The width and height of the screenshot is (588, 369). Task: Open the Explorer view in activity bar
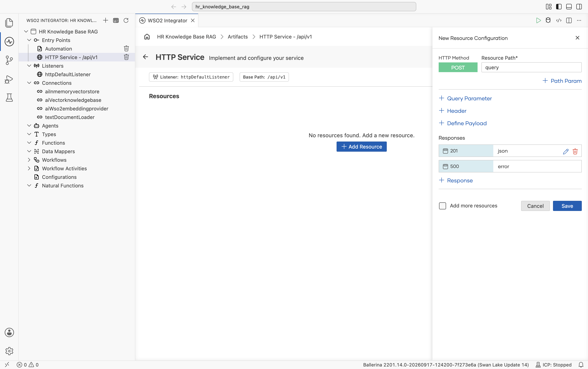tap(9, 23)
